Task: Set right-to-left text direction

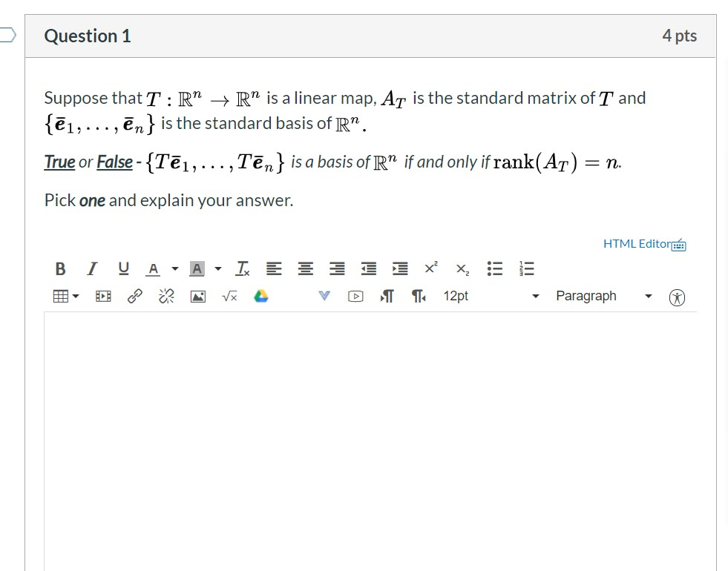Action: click(419, 296)
